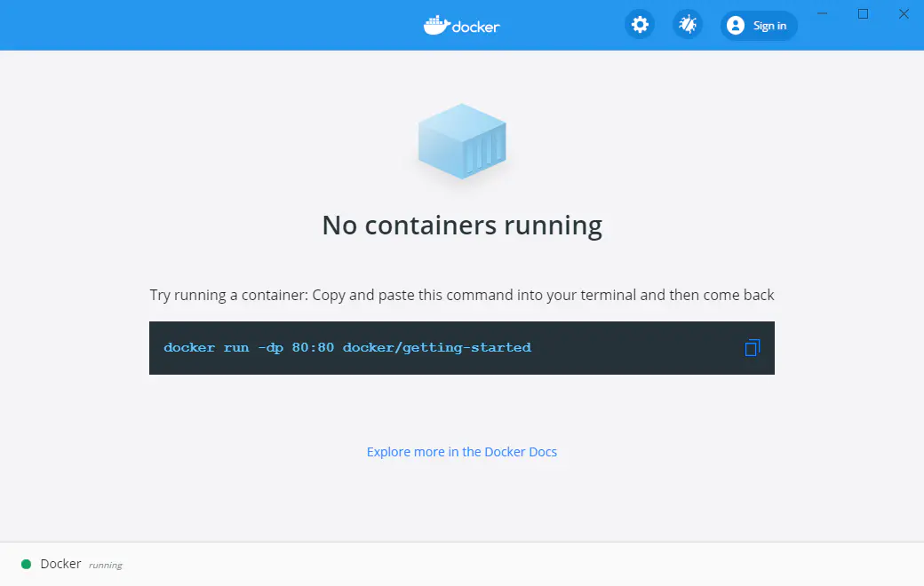Open the Troubleshoot bug icon
Screen dimensions: 924x586
pyautogui.click(x=688, y=25)
